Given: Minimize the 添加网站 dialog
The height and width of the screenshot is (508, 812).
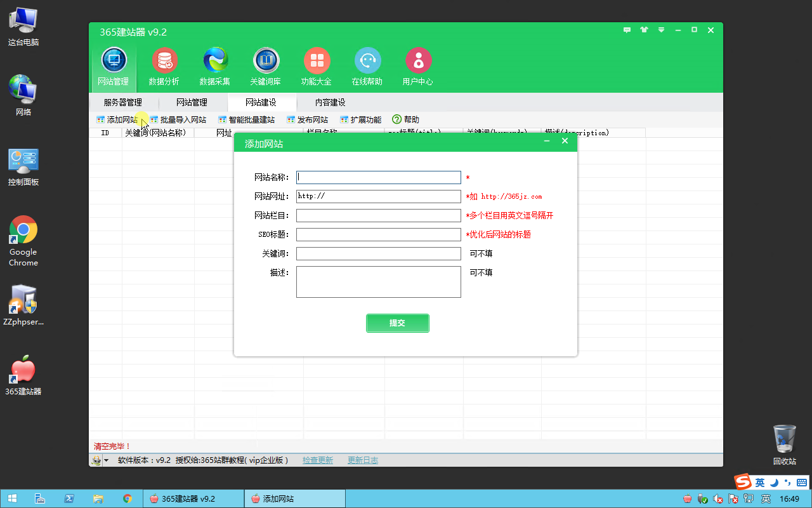Looking at the screenshot, I should tap(547, 141).
